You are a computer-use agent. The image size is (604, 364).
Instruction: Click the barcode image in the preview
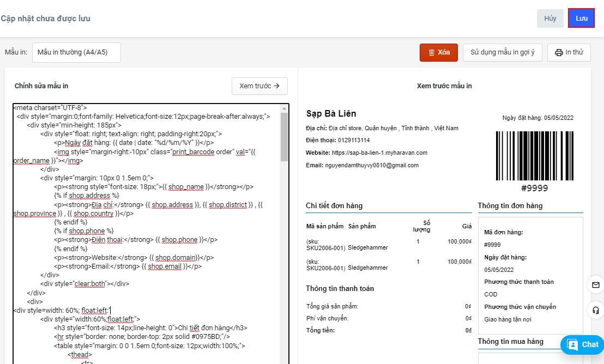[x=534, y=156]
